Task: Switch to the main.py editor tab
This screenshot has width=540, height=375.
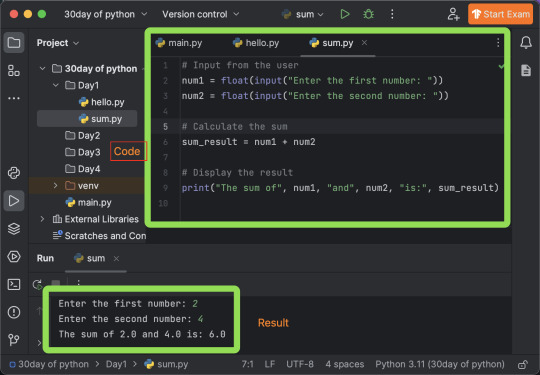Action: point(179,43)
